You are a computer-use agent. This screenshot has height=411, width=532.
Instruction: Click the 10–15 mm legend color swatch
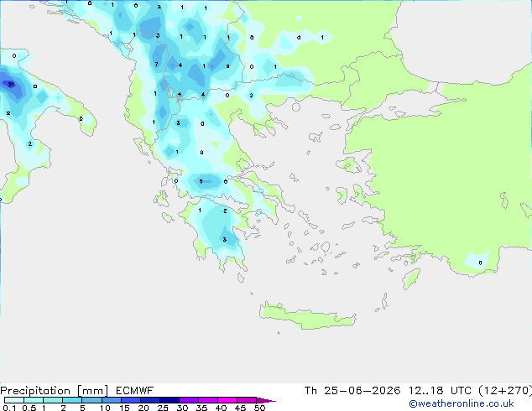point(111,400)
